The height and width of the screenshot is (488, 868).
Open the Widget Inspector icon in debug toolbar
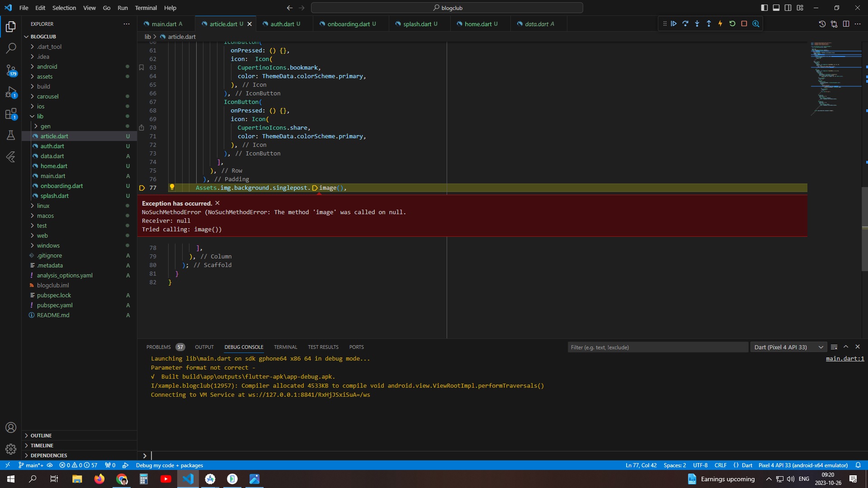[x=756, y=24]
